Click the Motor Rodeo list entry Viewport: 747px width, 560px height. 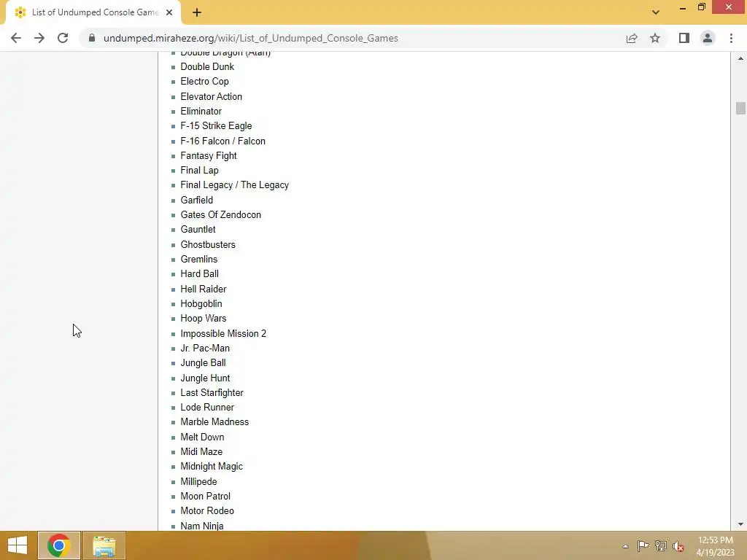point(207,511)
